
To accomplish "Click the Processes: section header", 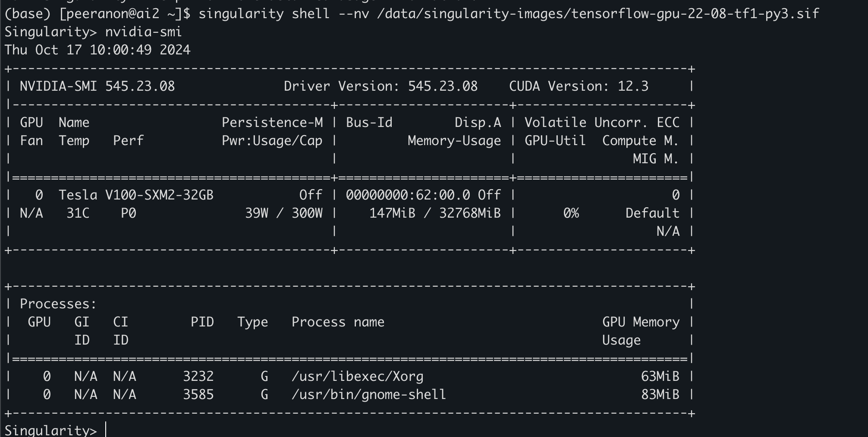I will [x=58, y=304].
